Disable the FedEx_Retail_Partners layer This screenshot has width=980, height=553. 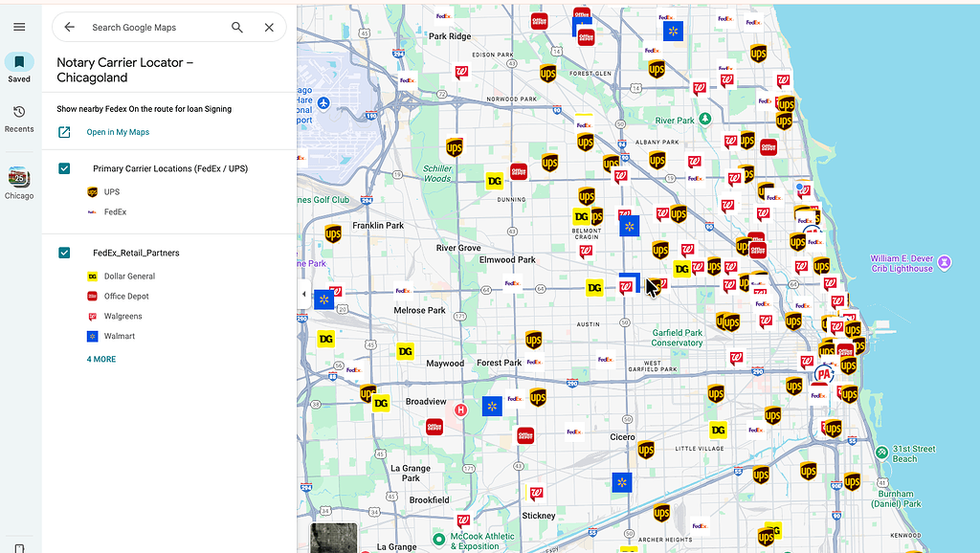[x=63, y=253]
